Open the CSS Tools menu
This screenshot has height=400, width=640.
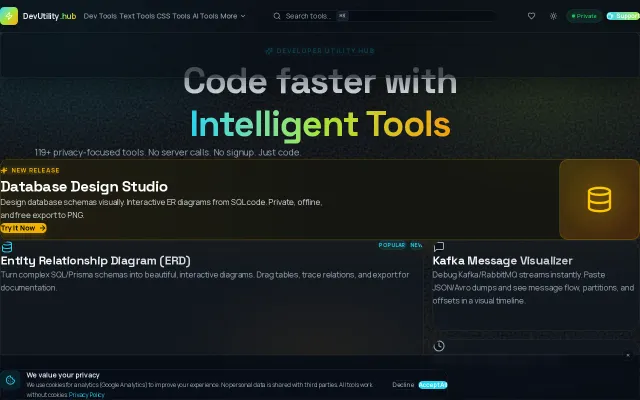point(173,16)
